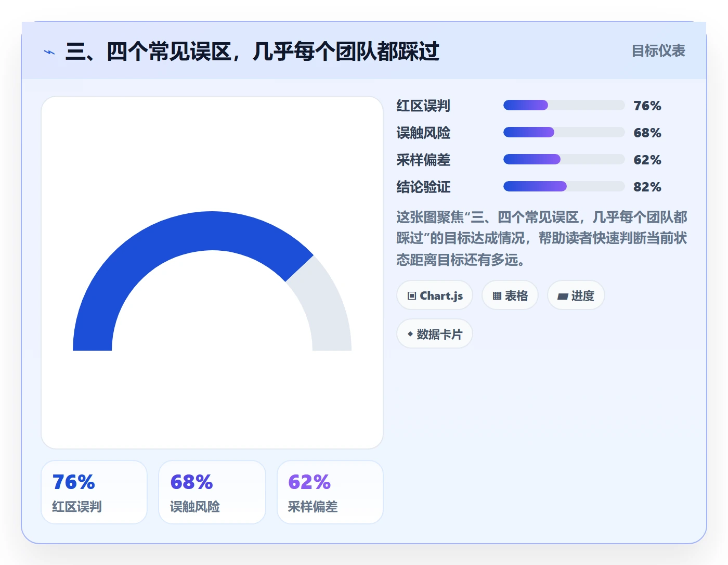Click the square icon in Chart.js chip

412,296
